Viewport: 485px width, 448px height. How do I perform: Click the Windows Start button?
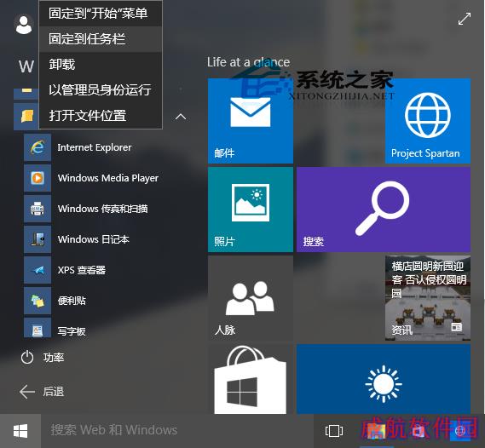point(20,431)
